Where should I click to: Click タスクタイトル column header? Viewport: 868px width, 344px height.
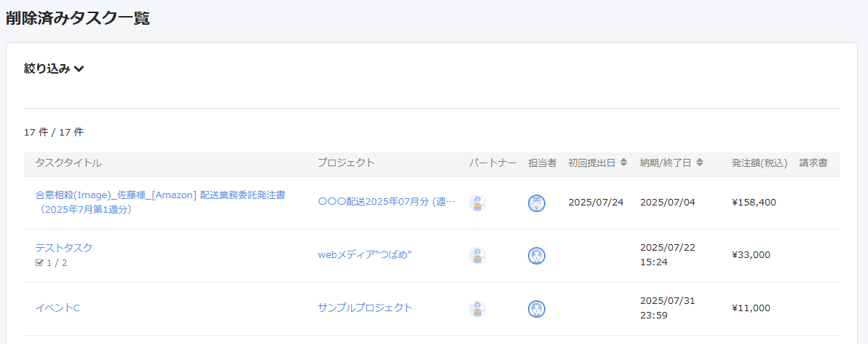(x=68, y=163)
